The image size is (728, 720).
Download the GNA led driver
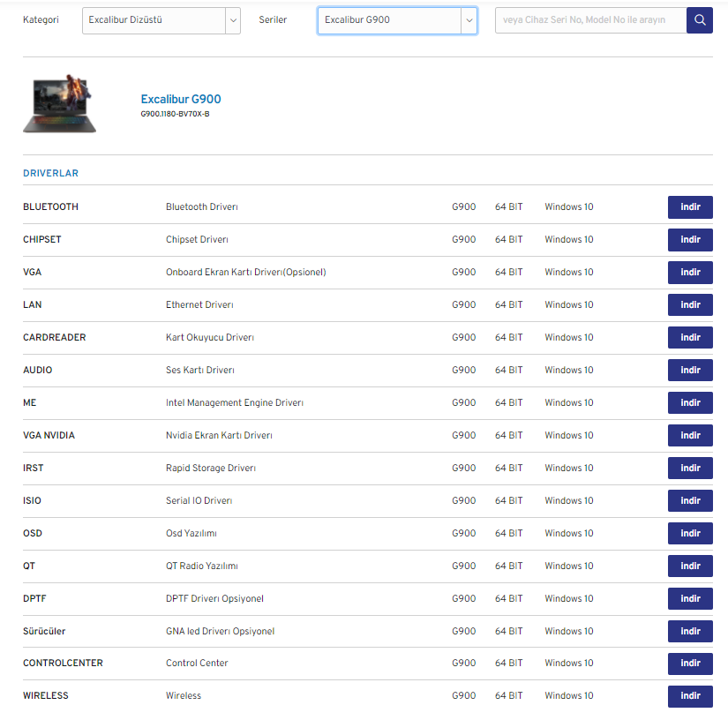690,632
